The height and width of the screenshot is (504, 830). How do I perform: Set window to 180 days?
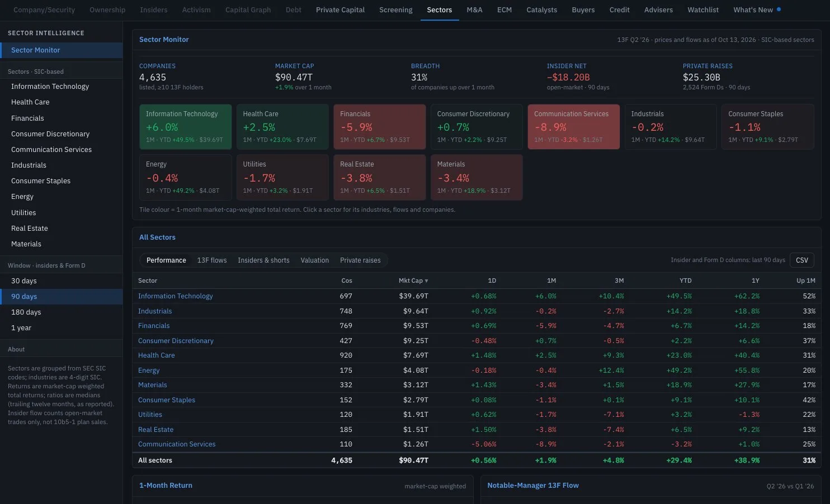point(62,312)
